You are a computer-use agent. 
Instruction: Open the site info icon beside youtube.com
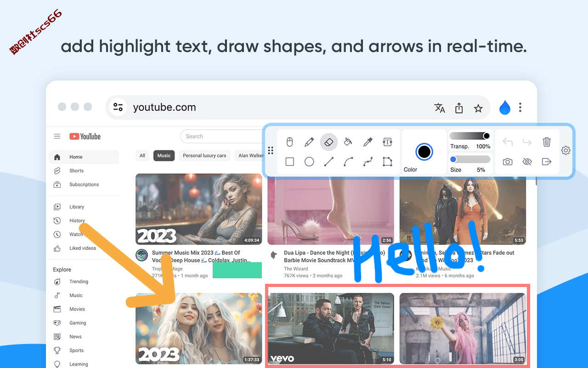pyautogui.click(x=118, y=107)
